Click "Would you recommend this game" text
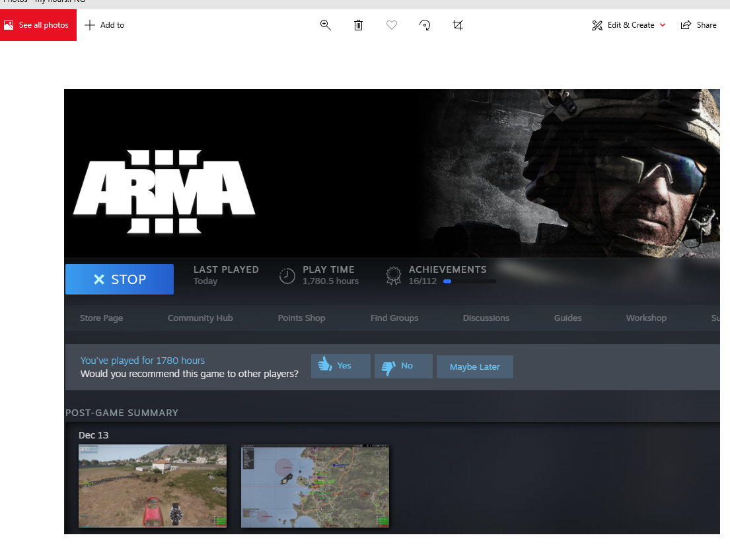730x560 pixels. point(190,374)
